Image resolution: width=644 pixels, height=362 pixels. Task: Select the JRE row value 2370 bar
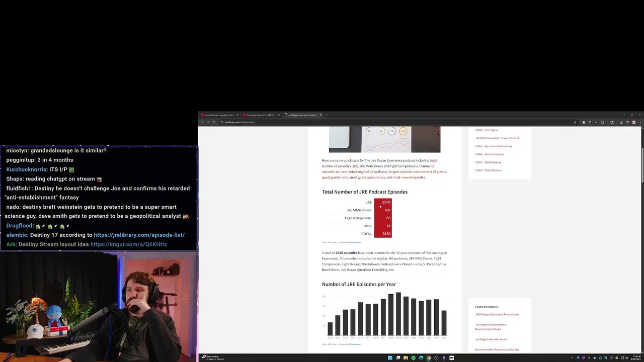383,202
